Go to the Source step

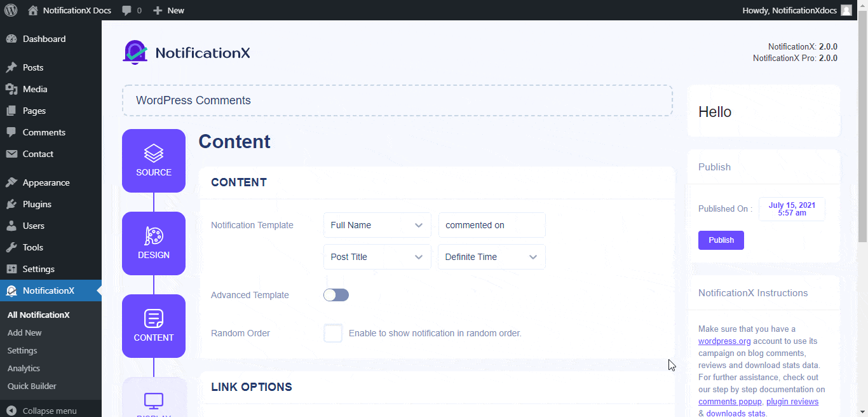[154, 161]
